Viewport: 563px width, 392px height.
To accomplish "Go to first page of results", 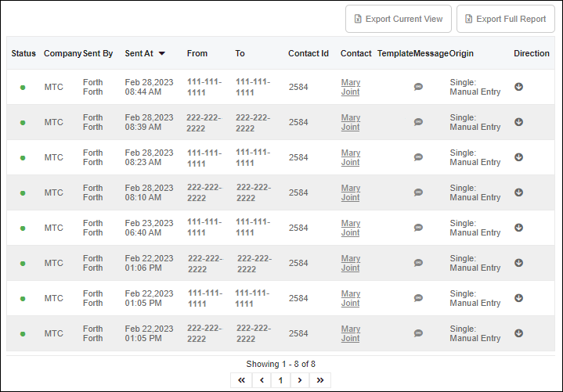I will [241, 380].
